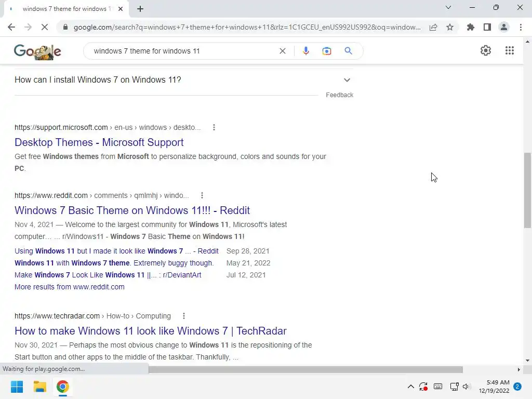Screen dimensions: 532x399
Task: Open 'Extremely buggy though' Reddit link
Action: point(114,263)
